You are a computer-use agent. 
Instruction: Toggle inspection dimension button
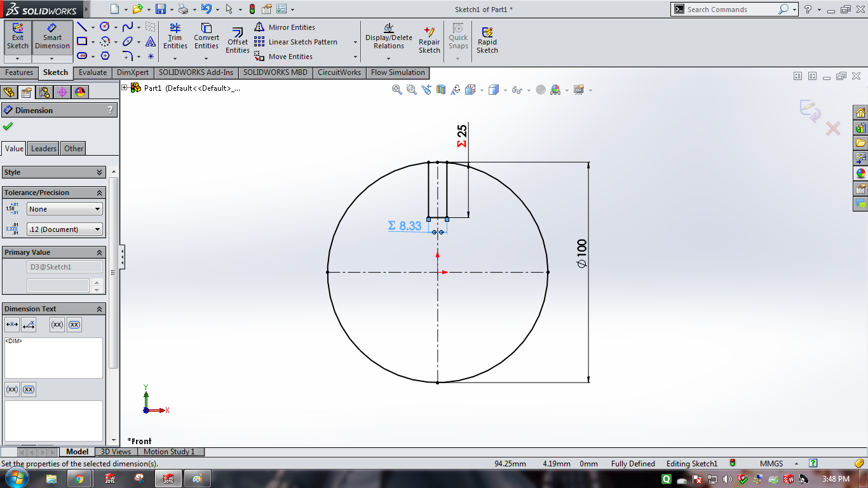point(74,325)
